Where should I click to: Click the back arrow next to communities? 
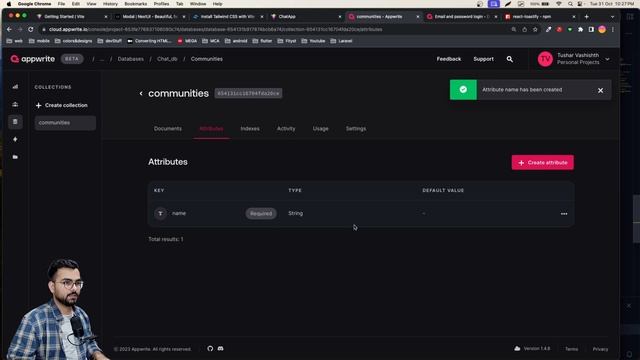(x=141, y=93)
